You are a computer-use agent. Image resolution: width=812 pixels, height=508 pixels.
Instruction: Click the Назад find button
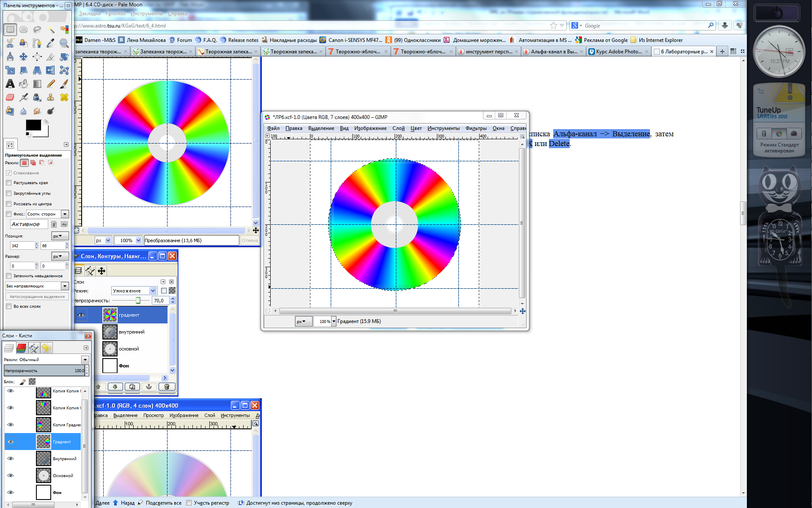click(x=124, y=503)
